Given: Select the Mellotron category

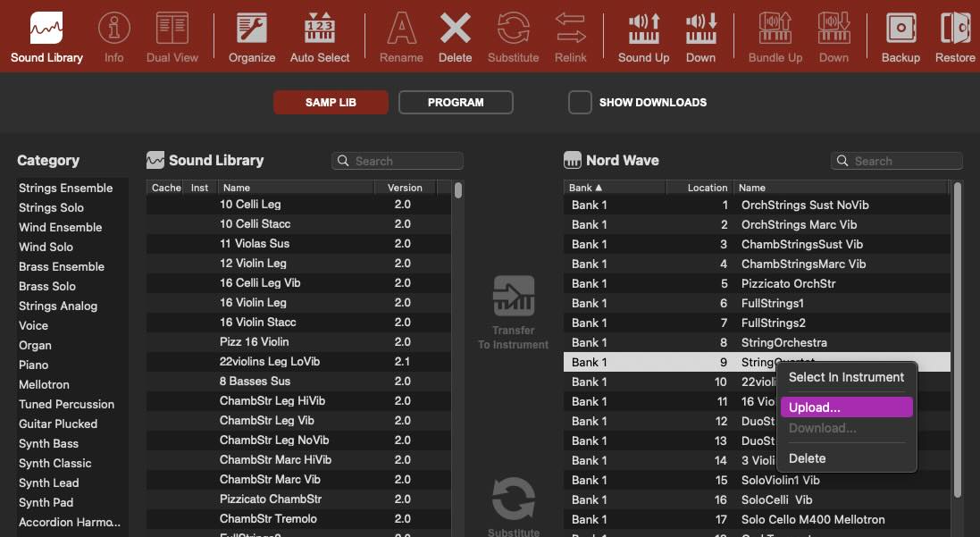Looking at the screenshot, I should pos(45,384).
